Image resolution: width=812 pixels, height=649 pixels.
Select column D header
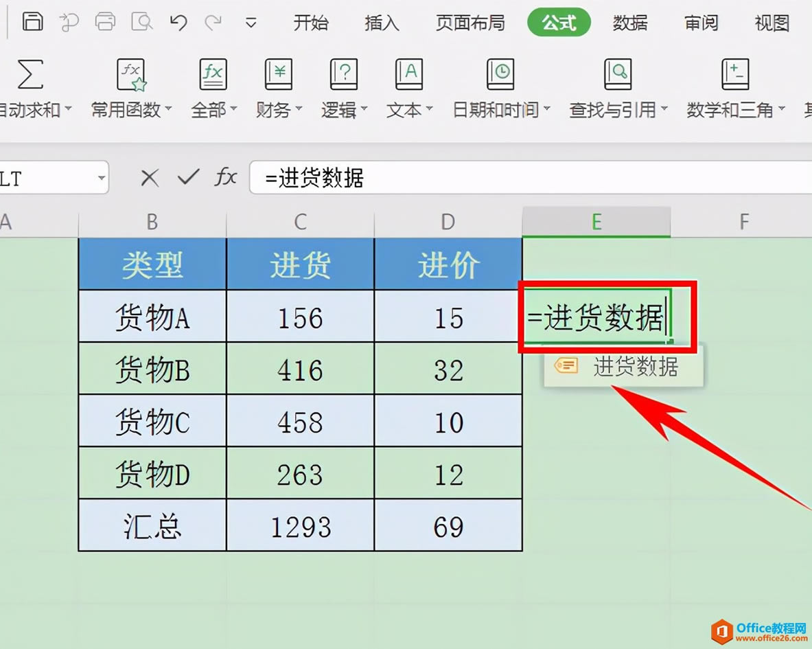pos(448,223)
